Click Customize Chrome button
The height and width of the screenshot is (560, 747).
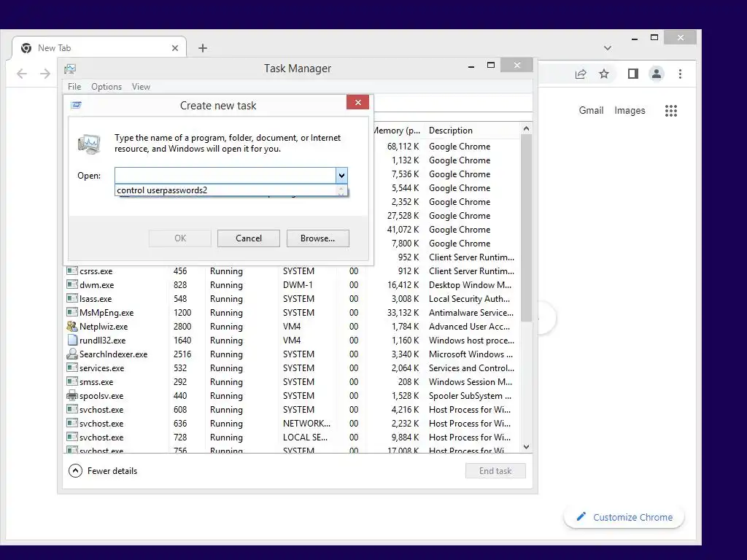point(624,517)
